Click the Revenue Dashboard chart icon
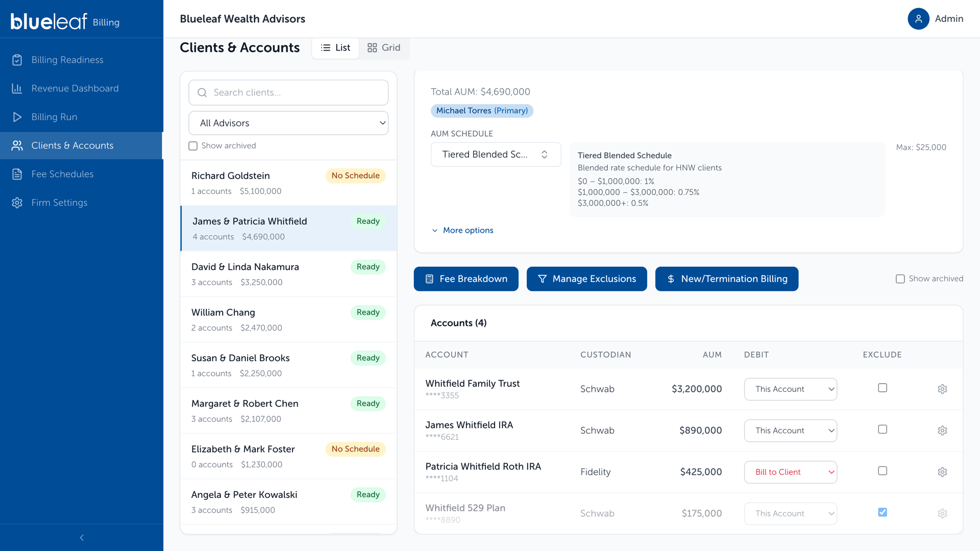980x551 pixels. pyautogui.click(x=17, y=88)
